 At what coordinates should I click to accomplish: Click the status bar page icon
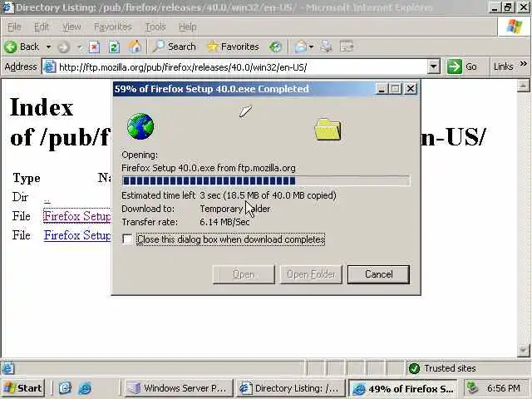point(7,368)
